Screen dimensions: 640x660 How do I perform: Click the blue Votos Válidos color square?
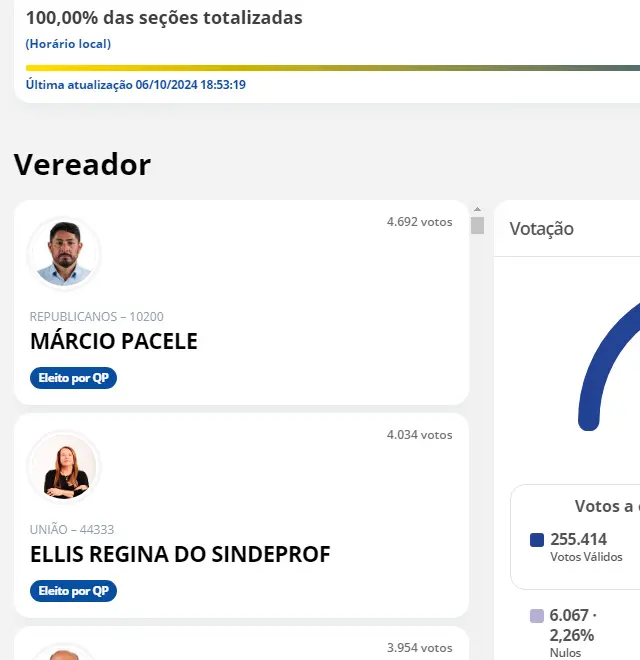pos(537,540)
